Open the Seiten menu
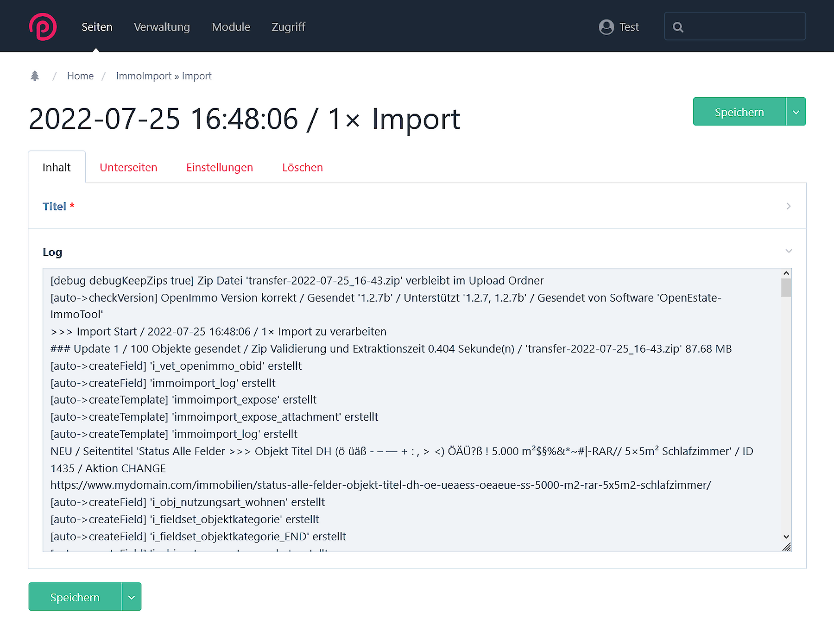Viewport: 834px width, 644px height. [x=97, y=27]
